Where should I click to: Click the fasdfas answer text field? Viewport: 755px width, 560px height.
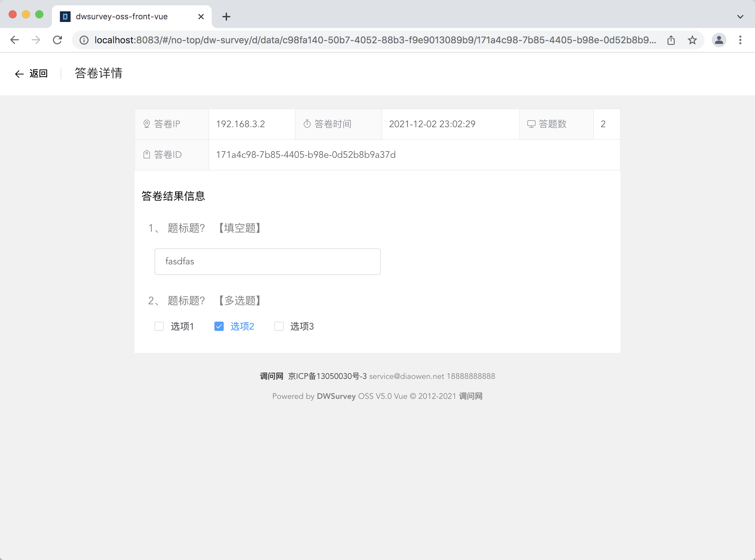coord(267,261)
